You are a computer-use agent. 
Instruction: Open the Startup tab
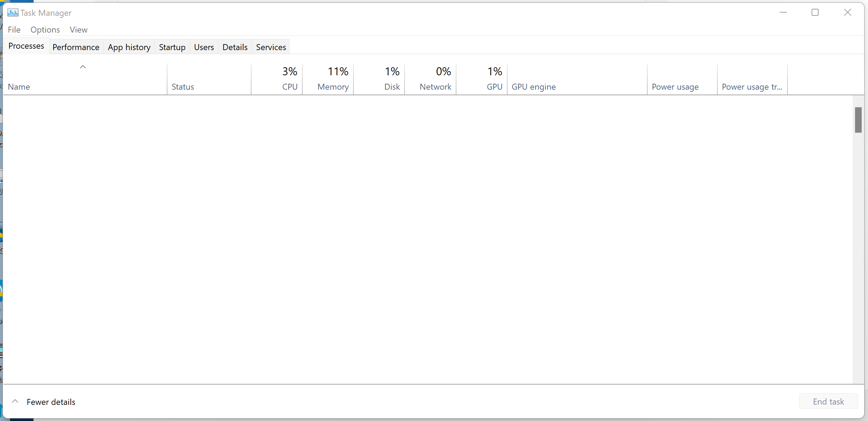(x=172, y=47)
